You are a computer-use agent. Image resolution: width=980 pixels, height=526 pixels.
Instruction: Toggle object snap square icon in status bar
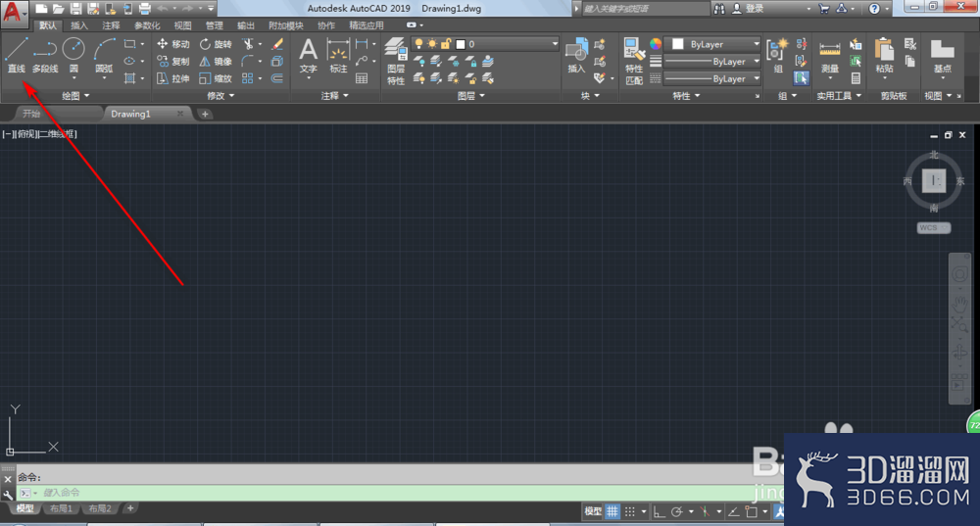752,511
